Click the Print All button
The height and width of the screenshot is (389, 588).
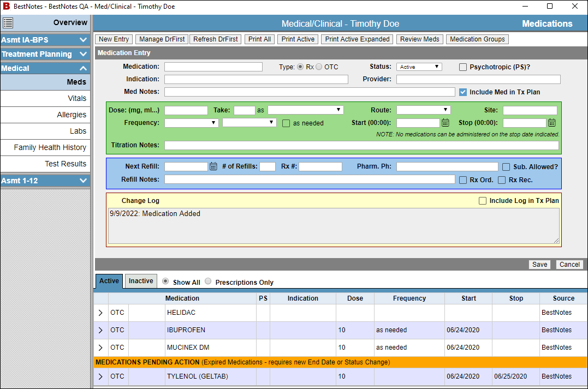pyautogui.click(x=259, y=39)
